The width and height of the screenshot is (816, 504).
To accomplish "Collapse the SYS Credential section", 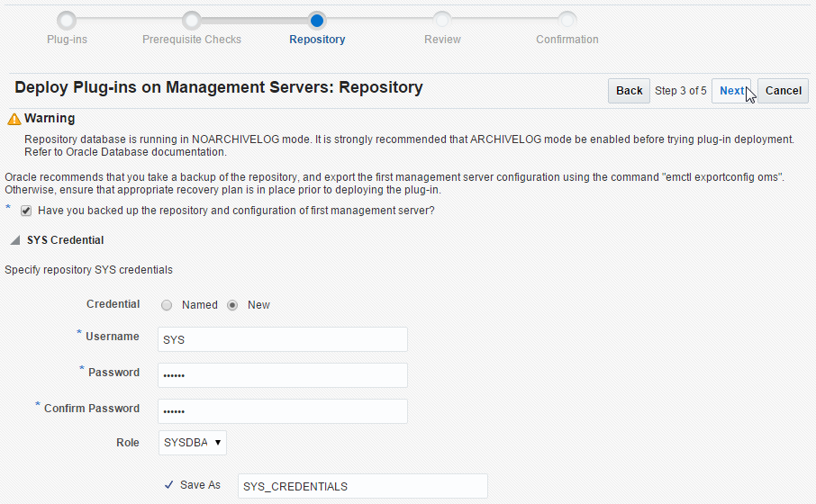I will click(x=15, y=240).
